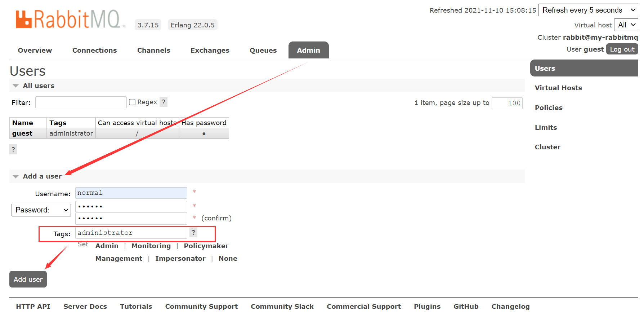Open Virtual Hosts in side menu
Image resolution: width=644 pixels, height=316 pixels.
[x=558, y=88]
